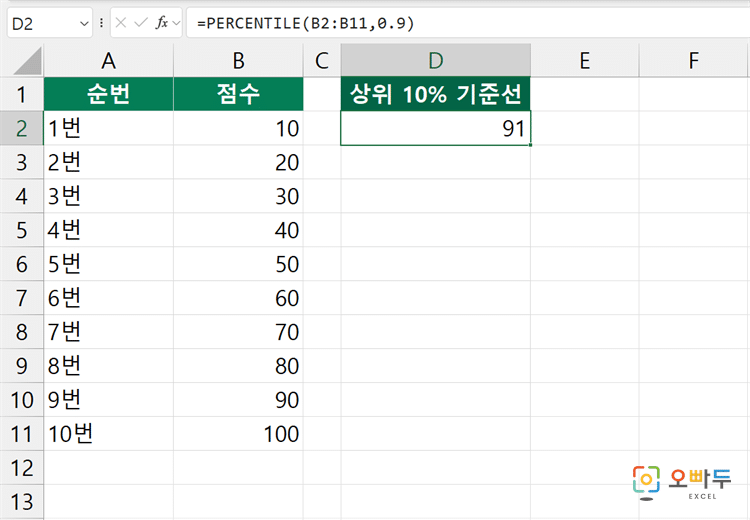This screenshot has width=750, height=520.
Task: Select score cell with value 50
Action: pyautogui.click(x=238, y=264)
